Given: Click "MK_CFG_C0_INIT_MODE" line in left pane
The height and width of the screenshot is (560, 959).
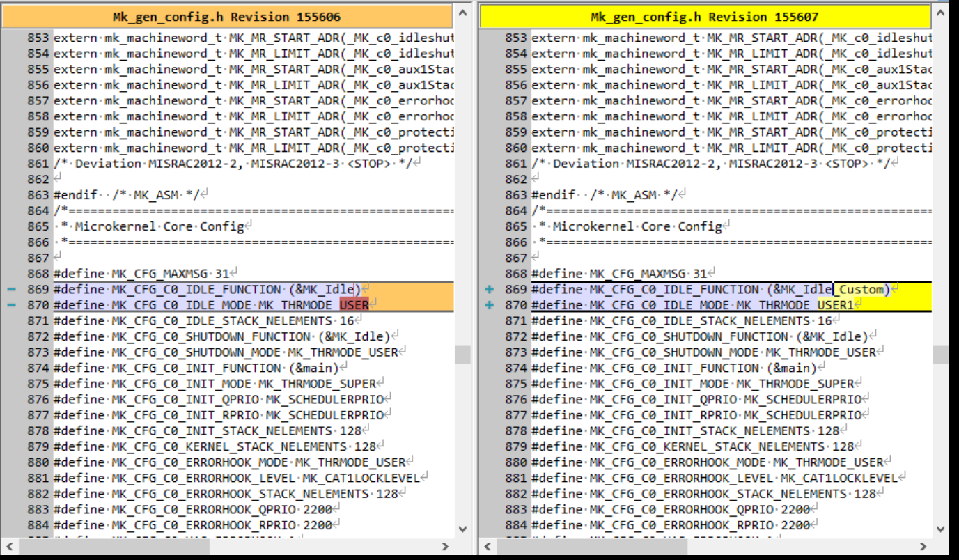Looking at the screenshot, I should tap(215, 384).
